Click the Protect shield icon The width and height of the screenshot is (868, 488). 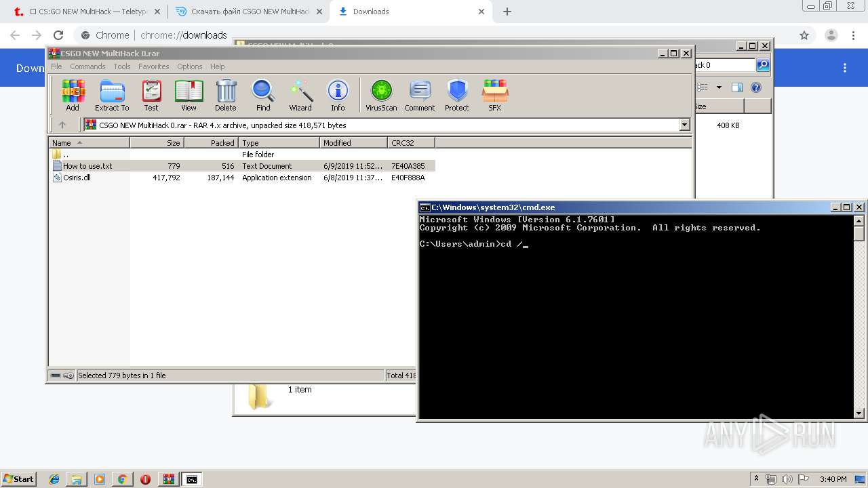click(x=457, y=95)
